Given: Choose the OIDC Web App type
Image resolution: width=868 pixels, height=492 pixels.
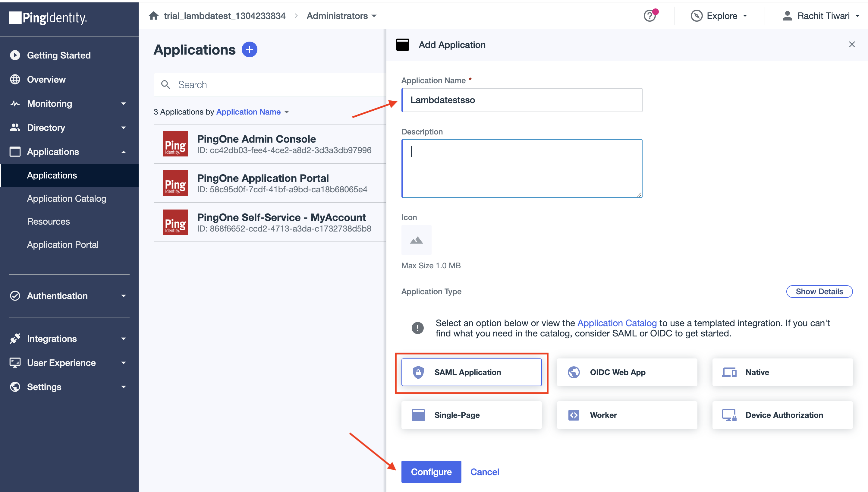Looking at the screenshot, I should pyautogui.click(x=627, y=372).
